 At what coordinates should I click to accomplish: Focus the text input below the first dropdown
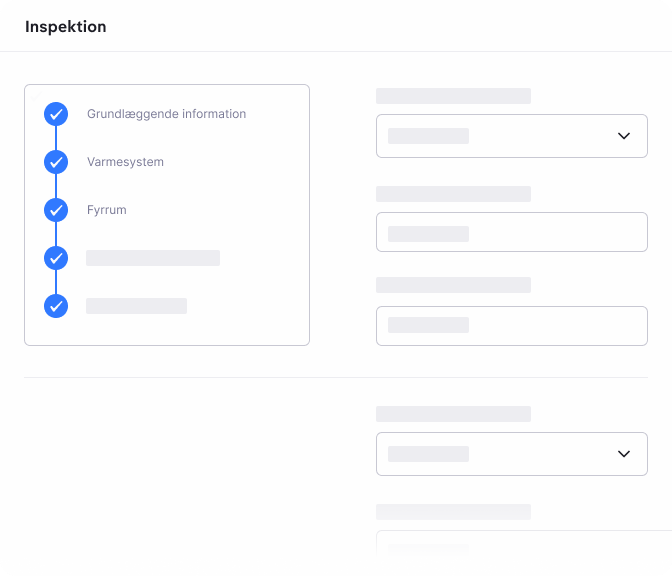[511, 232]
